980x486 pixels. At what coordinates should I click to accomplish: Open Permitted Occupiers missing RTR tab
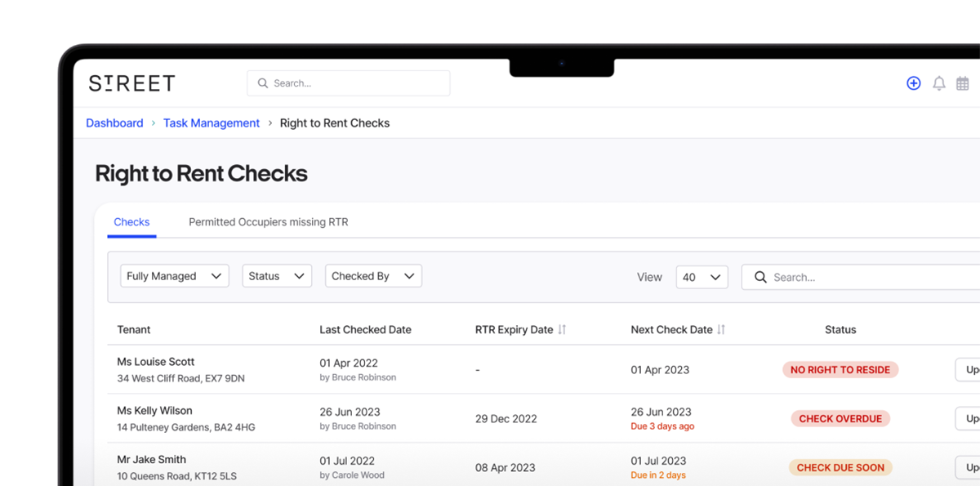[268, 222]
